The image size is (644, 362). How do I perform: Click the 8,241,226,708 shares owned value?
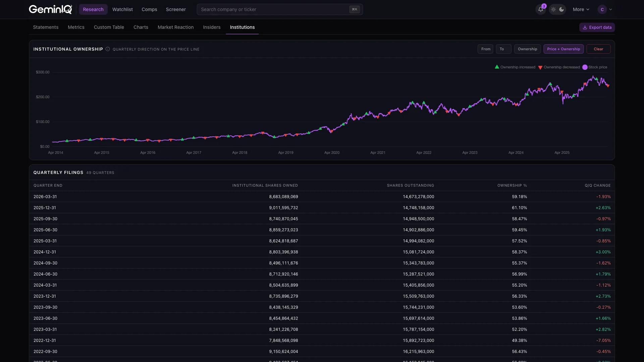pos(283,329)
